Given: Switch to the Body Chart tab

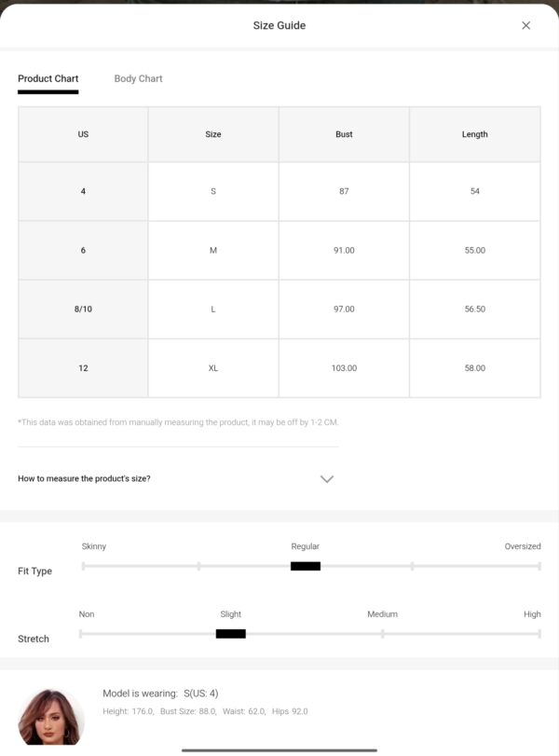Looking at the screenshot, I should (138, 78).
